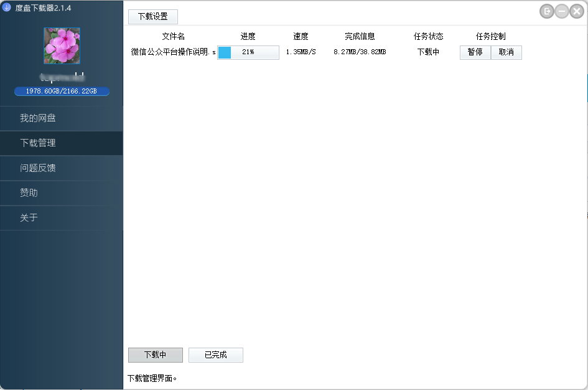Open 下载设置 download settings

click(153, 17)
